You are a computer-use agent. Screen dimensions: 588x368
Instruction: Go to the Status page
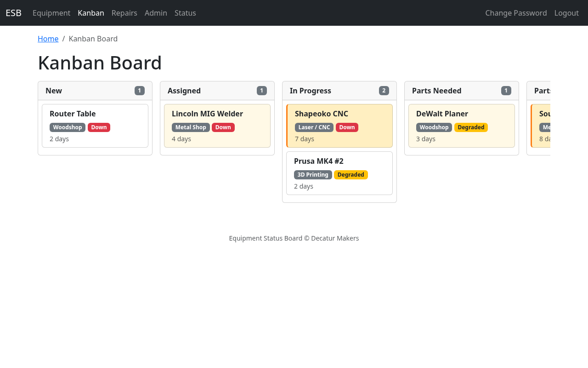[x=185, y=13]
